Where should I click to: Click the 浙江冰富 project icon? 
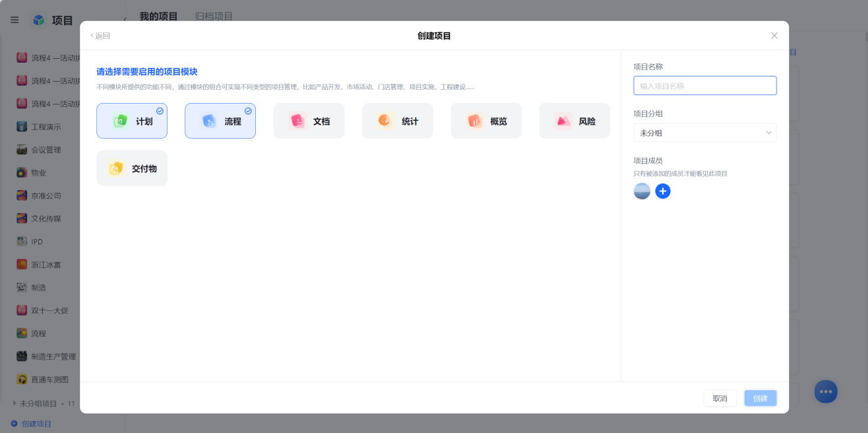tap(22, 265)
